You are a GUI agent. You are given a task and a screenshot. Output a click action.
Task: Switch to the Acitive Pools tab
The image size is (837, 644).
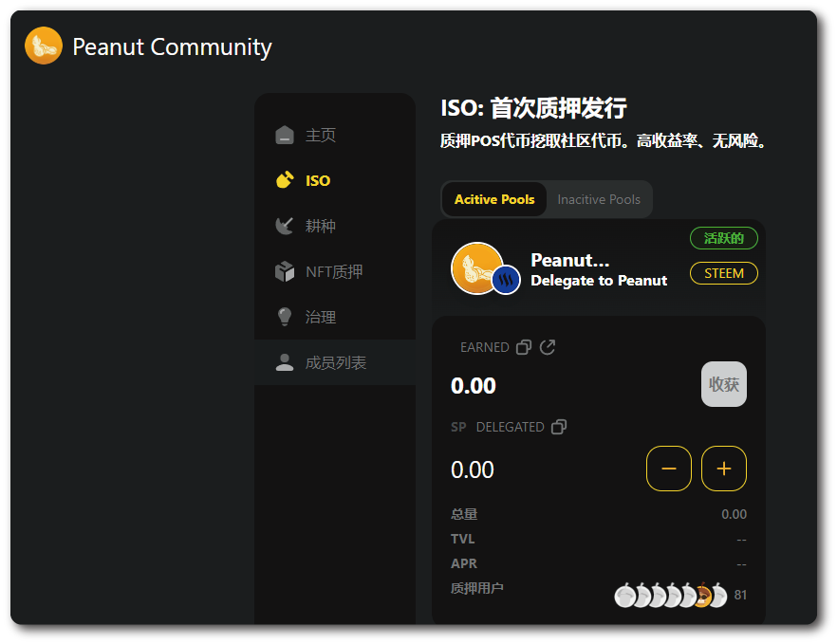click(x=494, y=199)
